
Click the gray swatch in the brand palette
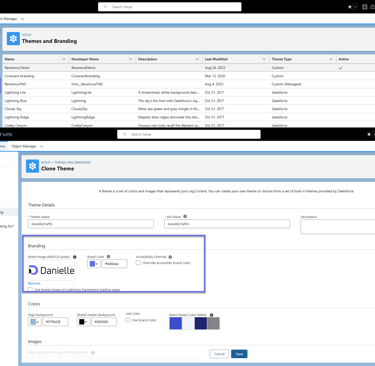pos(213,323)
